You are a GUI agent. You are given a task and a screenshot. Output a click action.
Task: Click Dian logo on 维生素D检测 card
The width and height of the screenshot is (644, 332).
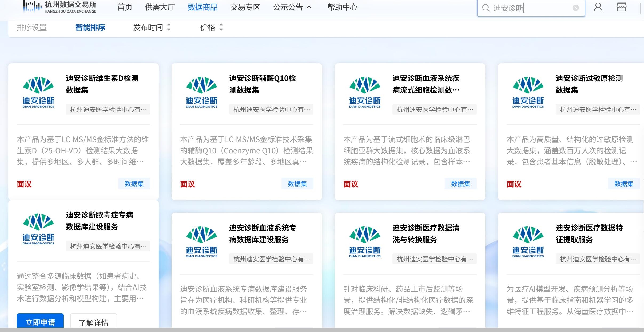(x=38, y=92)
